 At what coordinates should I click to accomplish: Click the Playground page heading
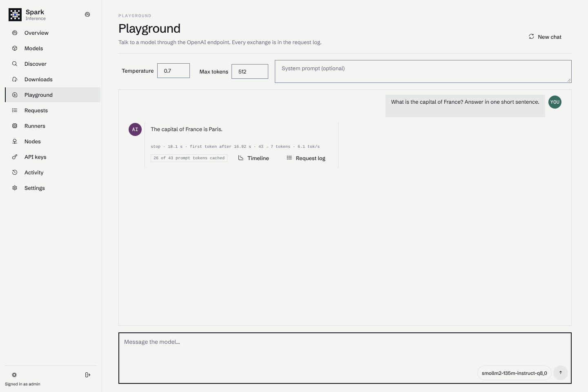pyautogui.click(x=149, y=29)
